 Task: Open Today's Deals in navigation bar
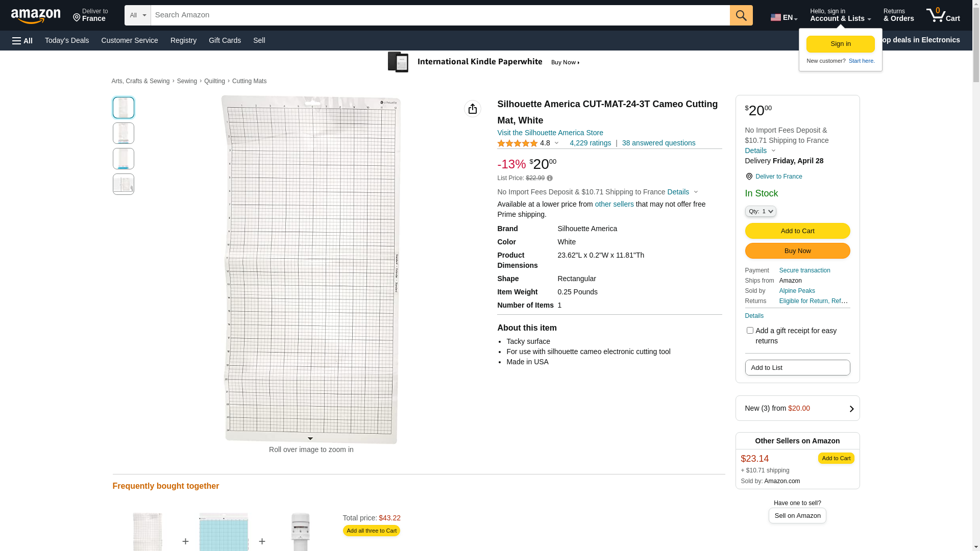[67, 40]
